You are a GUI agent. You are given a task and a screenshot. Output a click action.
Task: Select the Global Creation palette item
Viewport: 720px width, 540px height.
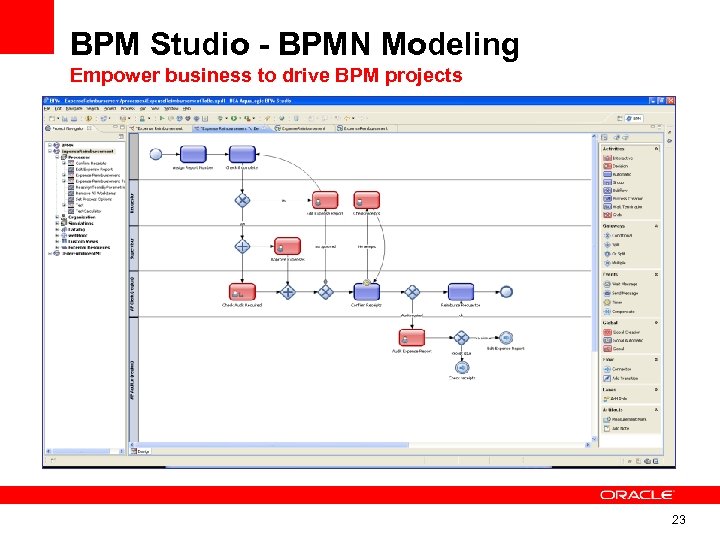point(622,332)
